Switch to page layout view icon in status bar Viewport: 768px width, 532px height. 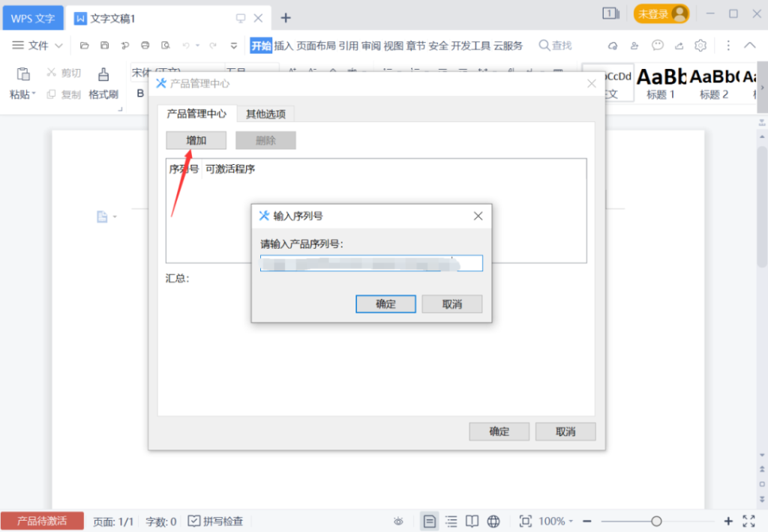pyautogui.click(x=429, y=522)
